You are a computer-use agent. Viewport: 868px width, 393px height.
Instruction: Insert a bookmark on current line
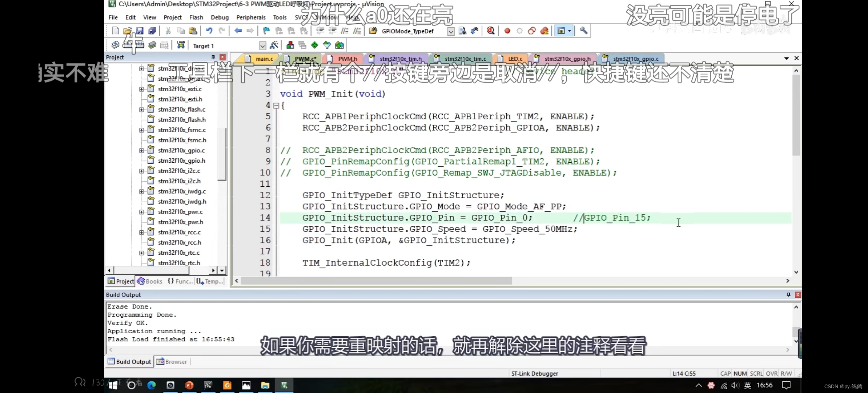coord(266,31)
